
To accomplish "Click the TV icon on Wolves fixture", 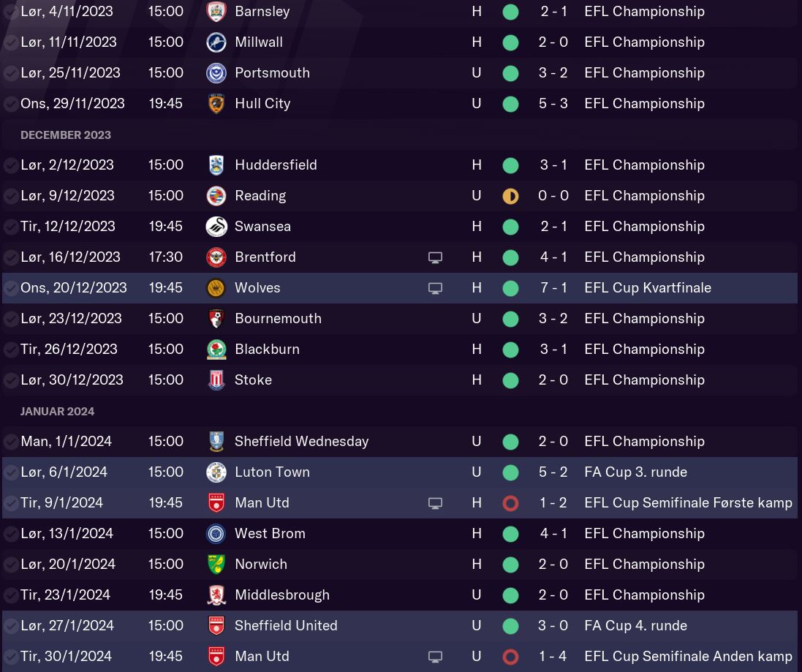I will 435,288.
